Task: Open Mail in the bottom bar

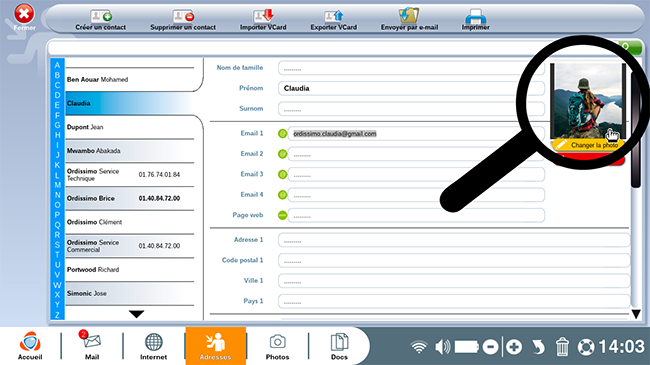Action: (92, 346)
